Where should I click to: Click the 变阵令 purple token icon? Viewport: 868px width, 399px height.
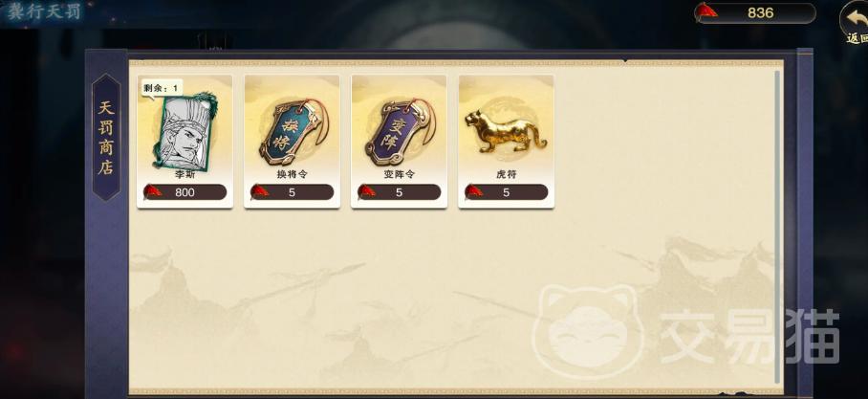click(400, 131)
